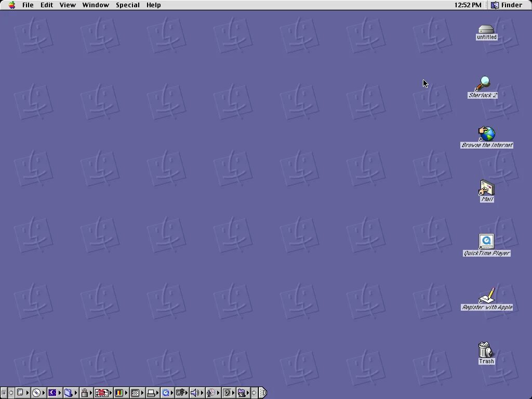532x399 pixels.
Task: Select the Register with Apple icon
Action: pos(486,299)
